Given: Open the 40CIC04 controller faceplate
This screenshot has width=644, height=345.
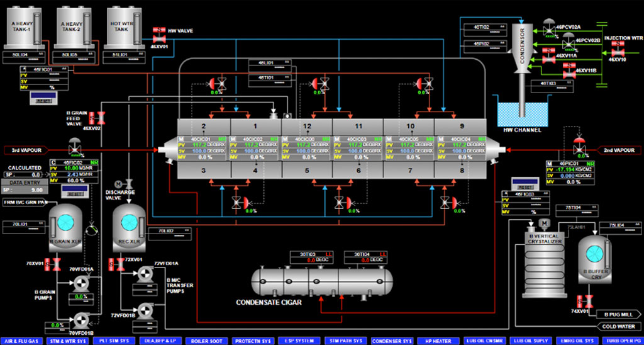Looking at the screenshot, I should click(460, 148).
